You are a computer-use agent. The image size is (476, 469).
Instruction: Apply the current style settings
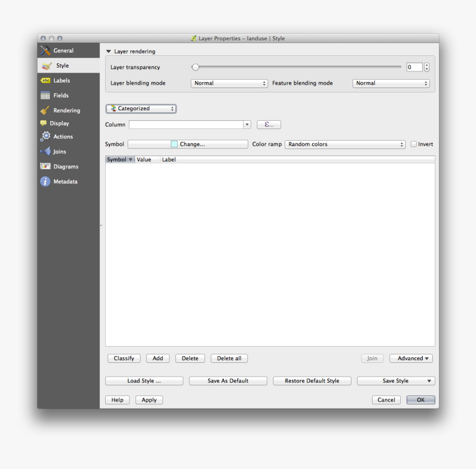click(148, 400)
